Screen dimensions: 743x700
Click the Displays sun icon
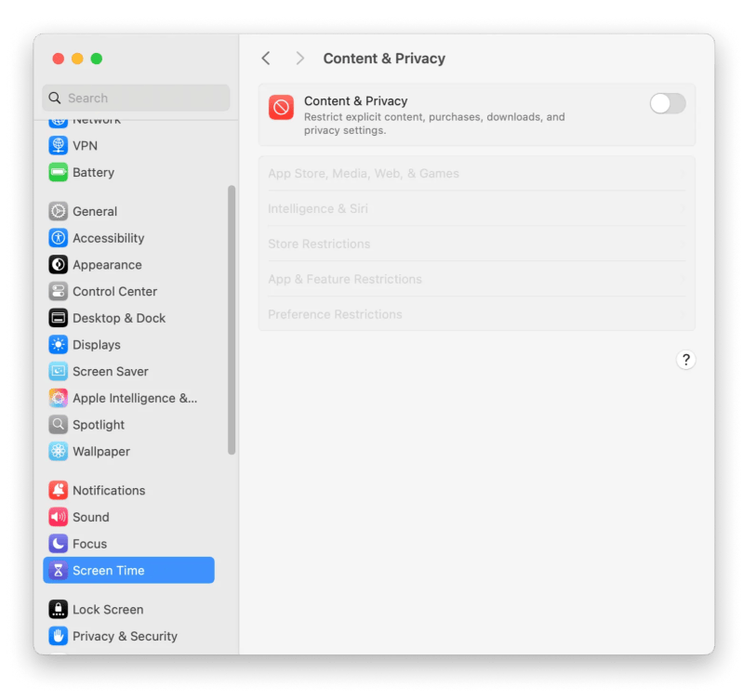58,345
